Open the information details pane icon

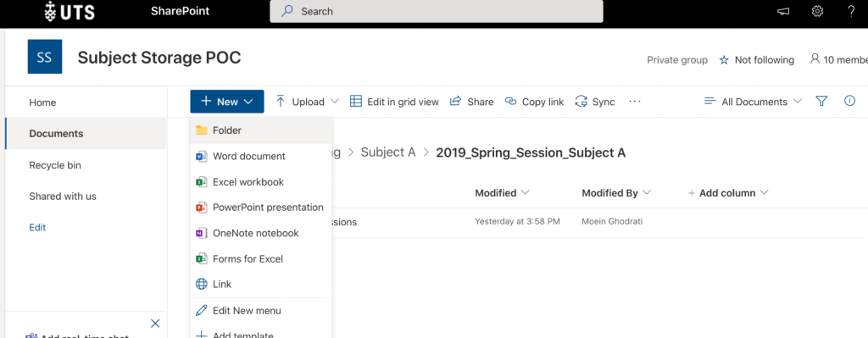(x=849, y=101)
